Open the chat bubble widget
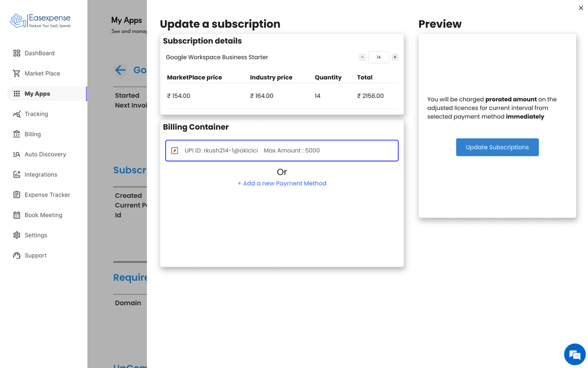Viewport: 588px width, 368px height. 574,354
